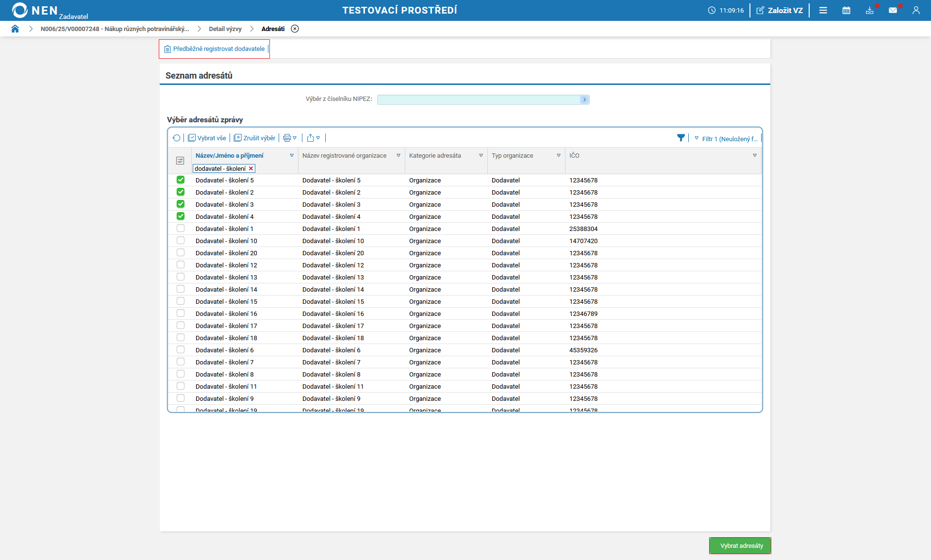Open the NIPEZ číselník selection arrow

[x=584, y=99]
